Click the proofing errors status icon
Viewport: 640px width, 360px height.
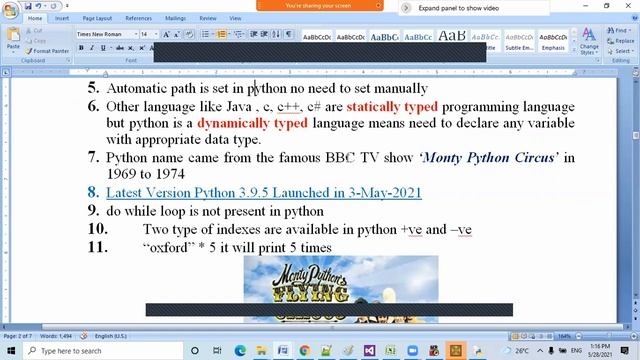point(84,336)
